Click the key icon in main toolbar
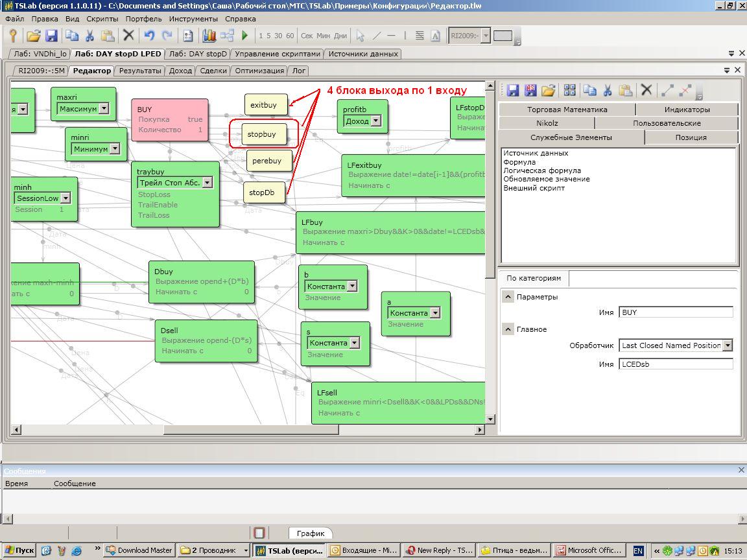This screenshot has height=560, width=747. 12,36
